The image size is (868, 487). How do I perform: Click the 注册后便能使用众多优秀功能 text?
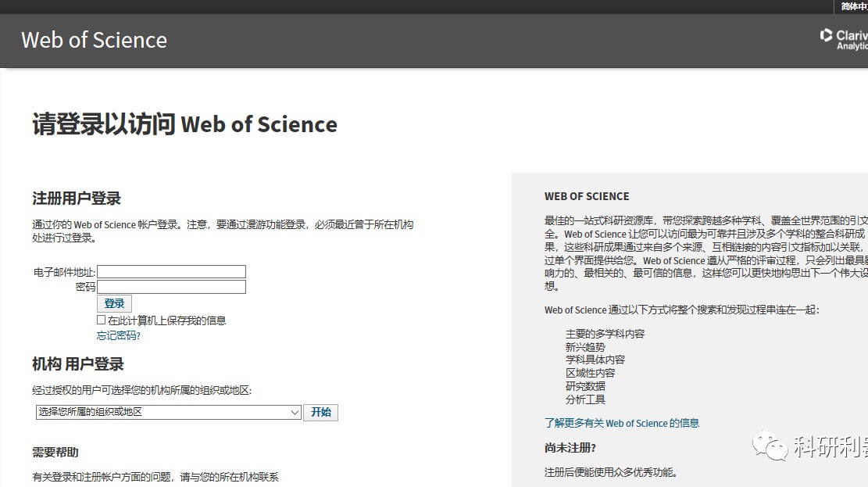(611, 473)
